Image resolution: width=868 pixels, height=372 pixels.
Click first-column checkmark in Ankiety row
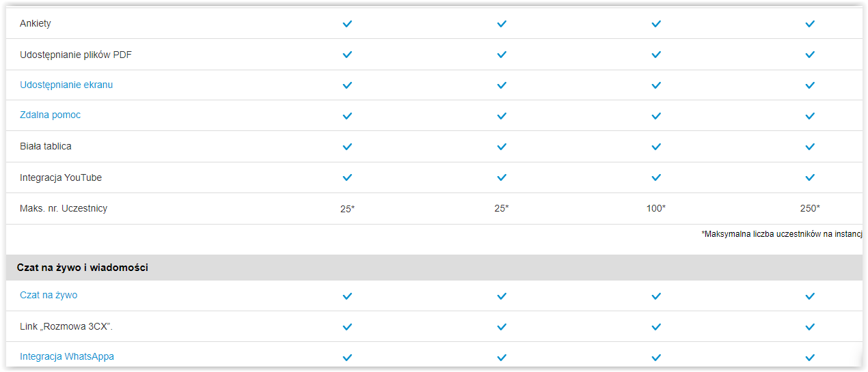[347, 24]
